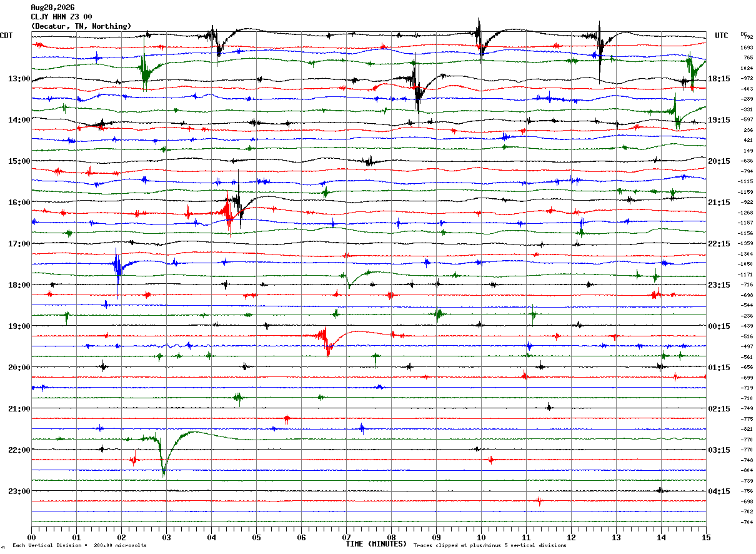The width and height of the screenshot is (756, 554).
Task: Select the 13:00 CDT time marker
Action: [19, 79]
